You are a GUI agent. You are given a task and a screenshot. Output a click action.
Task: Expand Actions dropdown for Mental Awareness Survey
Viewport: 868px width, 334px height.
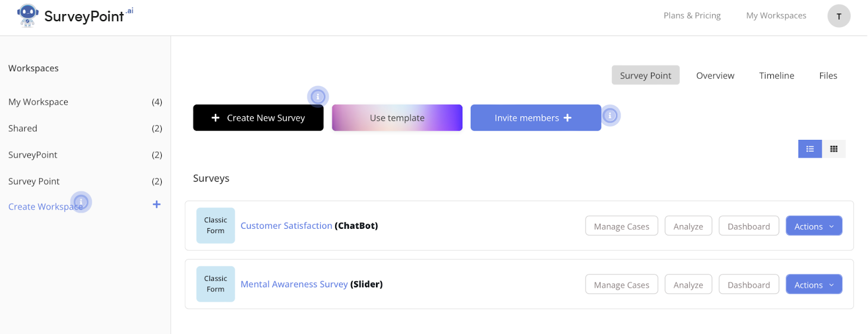click(813, 285)
